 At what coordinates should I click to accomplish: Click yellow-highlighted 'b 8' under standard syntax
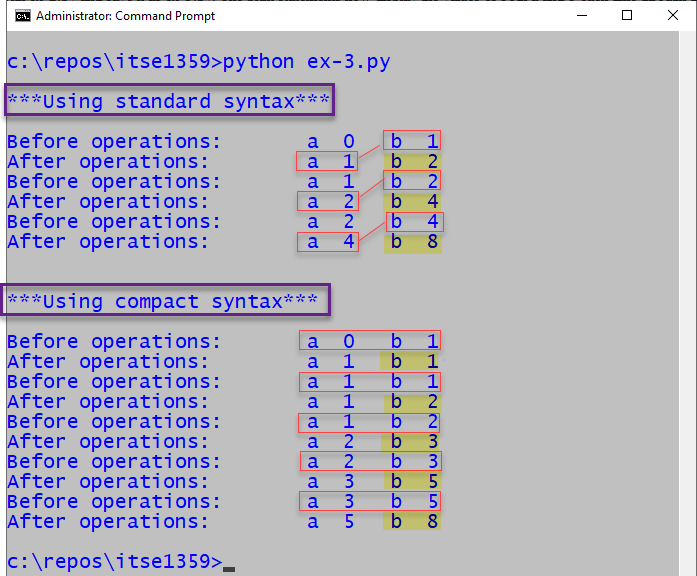[412, 241]
